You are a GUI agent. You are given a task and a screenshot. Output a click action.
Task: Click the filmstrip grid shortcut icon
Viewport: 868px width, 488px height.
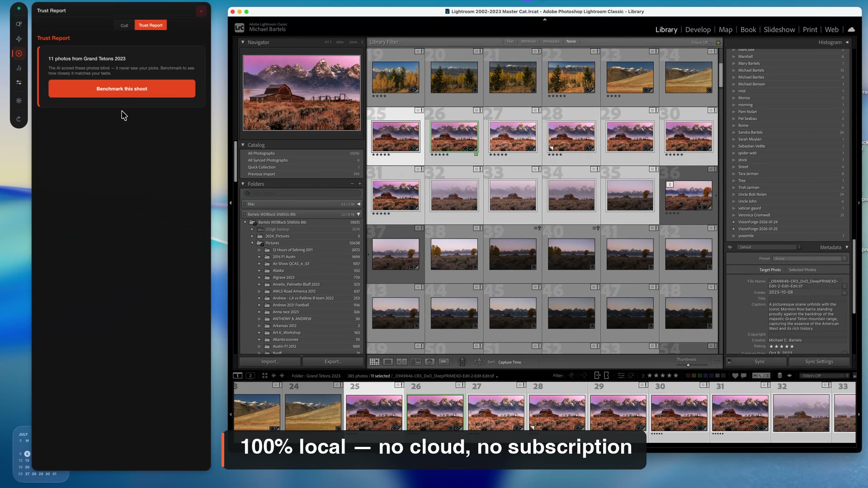[265, 375]
